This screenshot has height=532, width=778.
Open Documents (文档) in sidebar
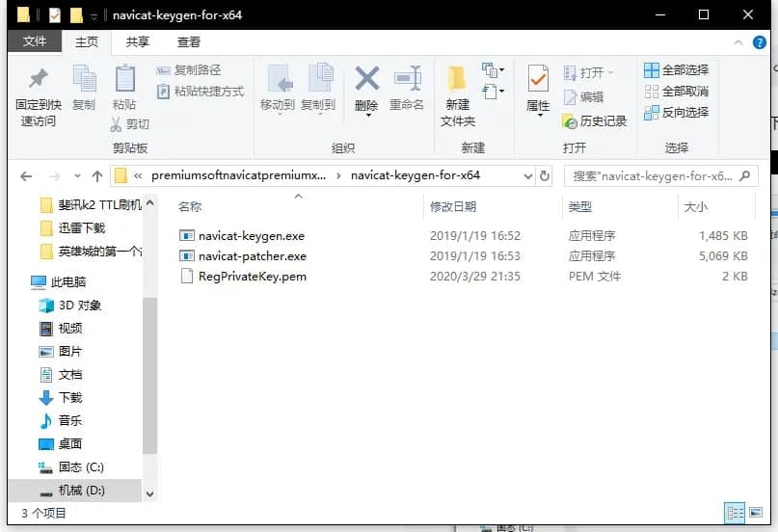click(61, 375)
